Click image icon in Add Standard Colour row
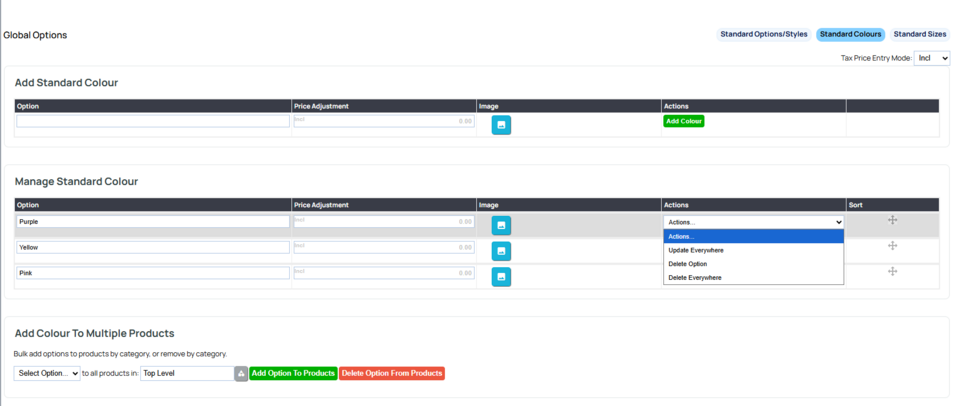 pos(501,125)
